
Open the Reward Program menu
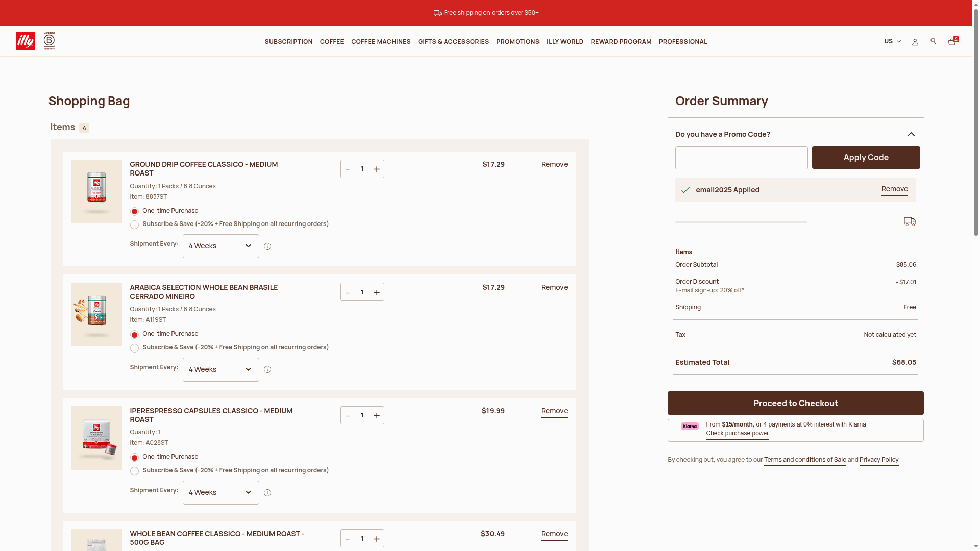(x=621, y=42)
